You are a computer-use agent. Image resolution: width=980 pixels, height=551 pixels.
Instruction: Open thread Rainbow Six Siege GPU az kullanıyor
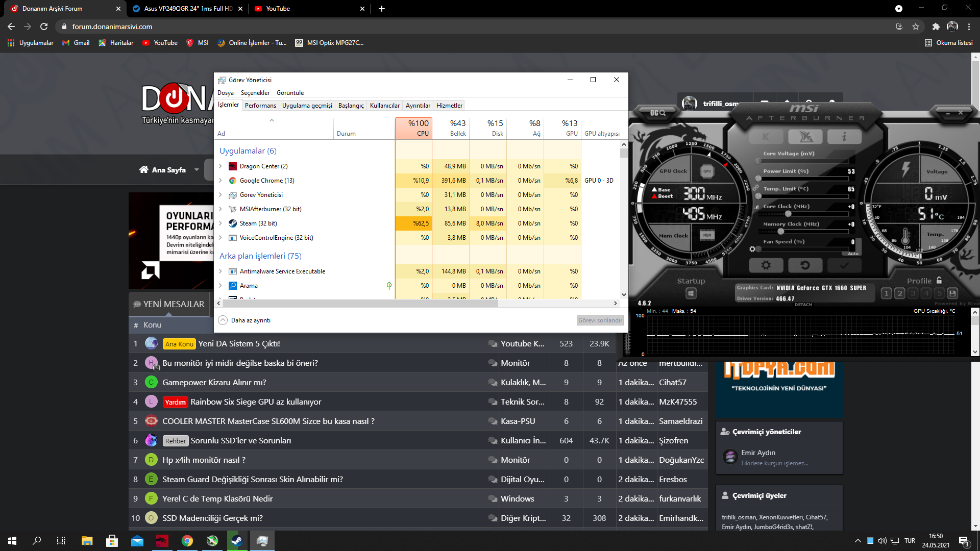[x=256, y=402]
